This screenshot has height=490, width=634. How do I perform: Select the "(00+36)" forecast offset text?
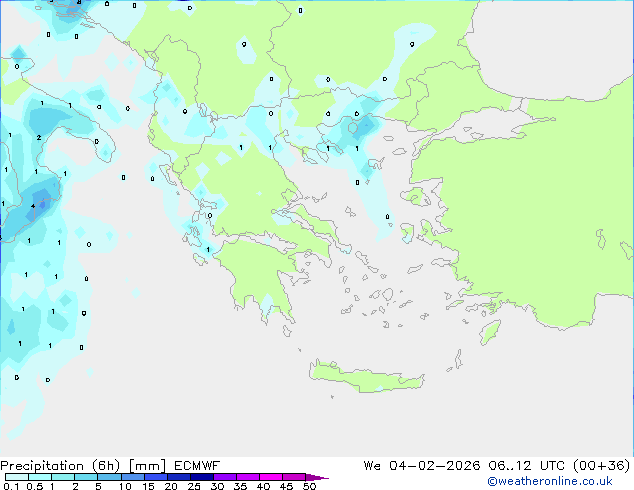tap(602, 466)
